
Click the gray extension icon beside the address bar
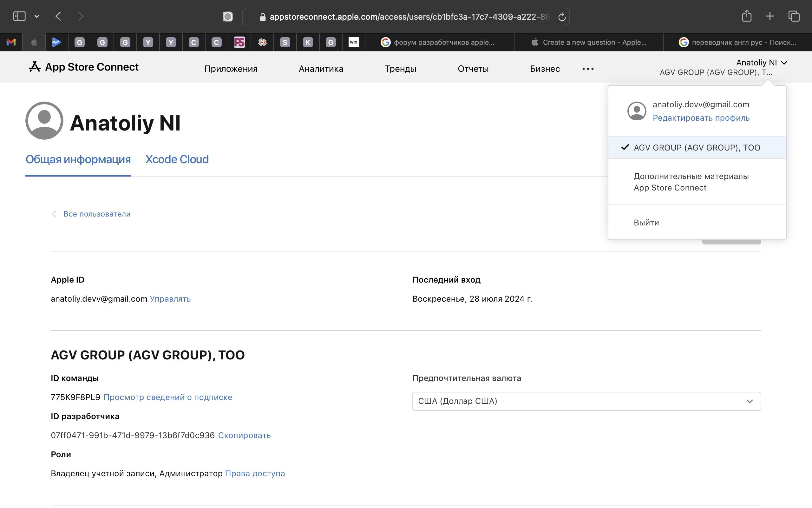227,17
